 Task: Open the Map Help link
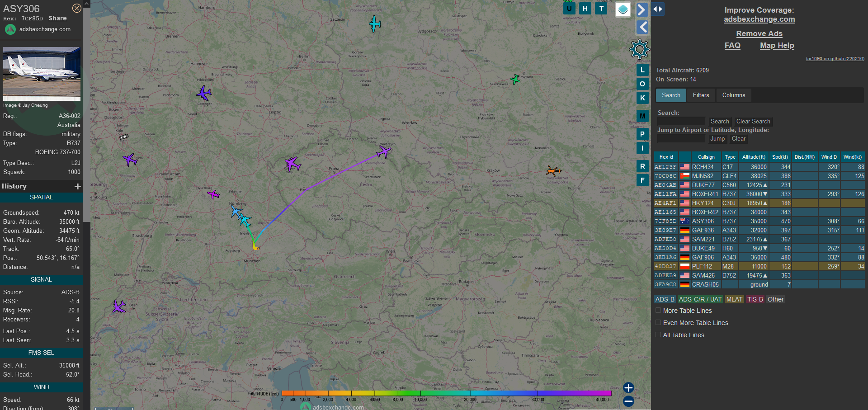777,45
